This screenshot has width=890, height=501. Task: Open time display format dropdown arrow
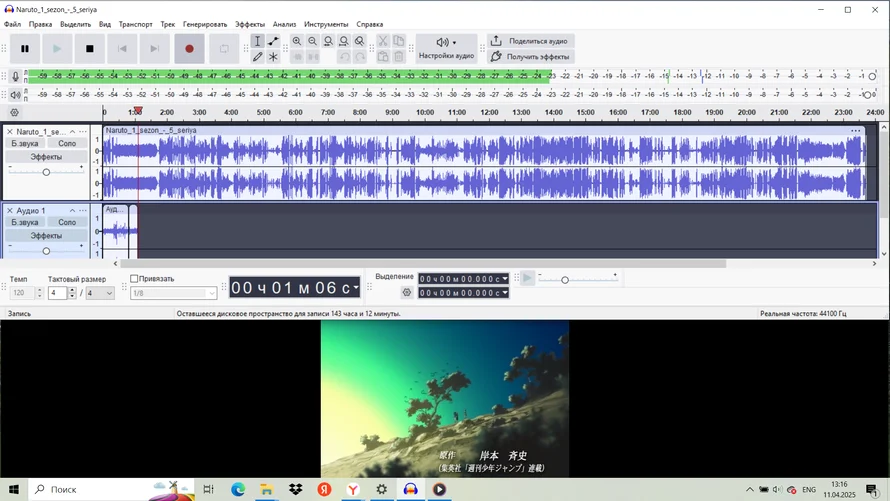point(356,288)
